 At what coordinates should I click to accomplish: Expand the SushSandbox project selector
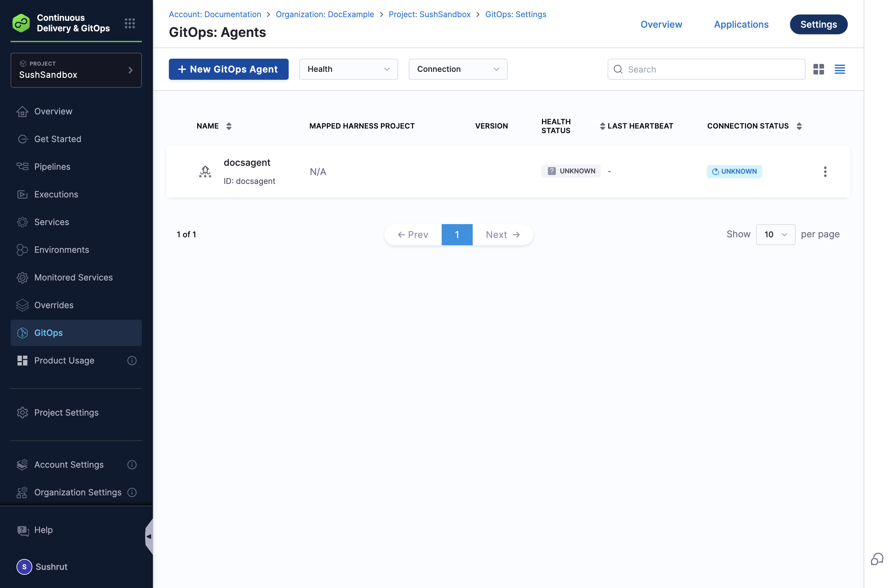(76, 70)
